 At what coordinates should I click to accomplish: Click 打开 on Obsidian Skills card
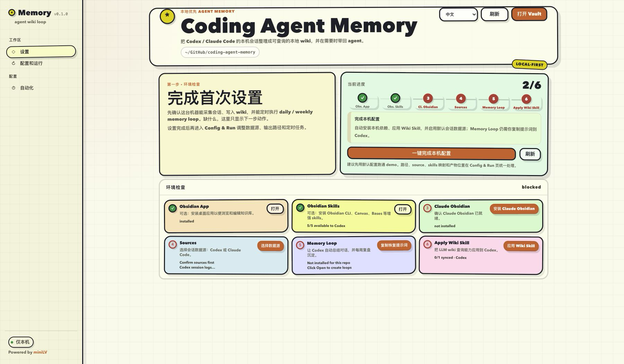tap(402, 209)
